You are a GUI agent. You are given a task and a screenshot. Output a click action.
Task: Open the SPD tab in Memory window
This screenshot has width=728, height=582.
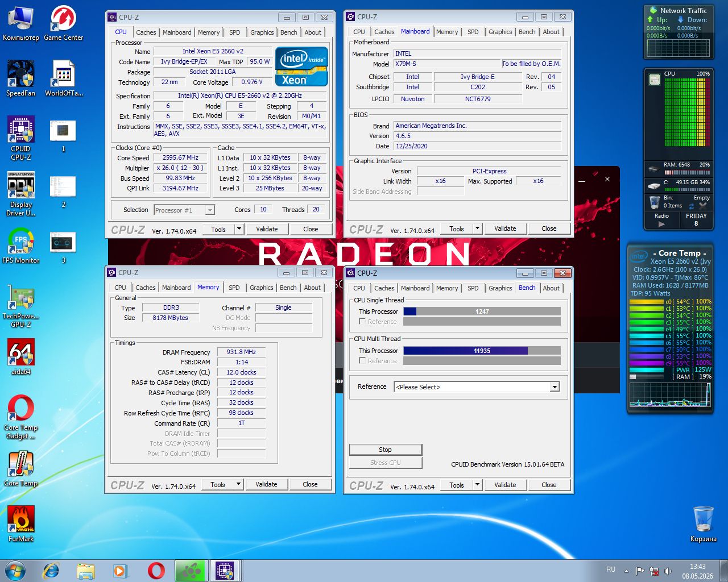pyautogui.click(x=234, y=288)
